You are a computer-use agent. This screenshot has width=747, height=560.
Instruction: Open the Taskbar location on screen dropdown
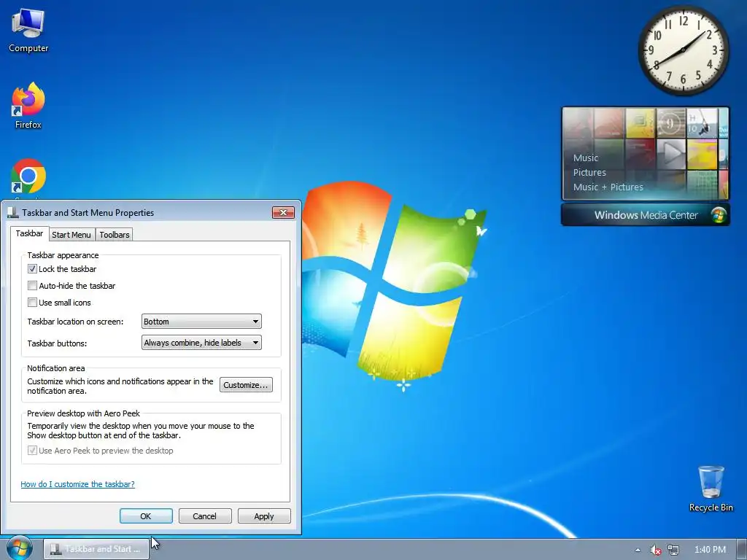[201, 322]
